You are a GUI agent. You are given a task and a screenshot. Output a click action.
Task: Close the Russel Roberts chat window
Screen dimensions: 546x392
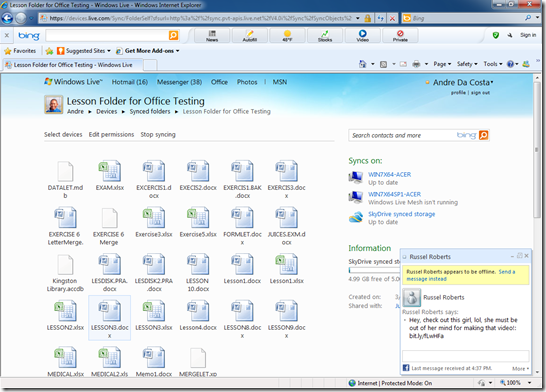pos(526,256)
